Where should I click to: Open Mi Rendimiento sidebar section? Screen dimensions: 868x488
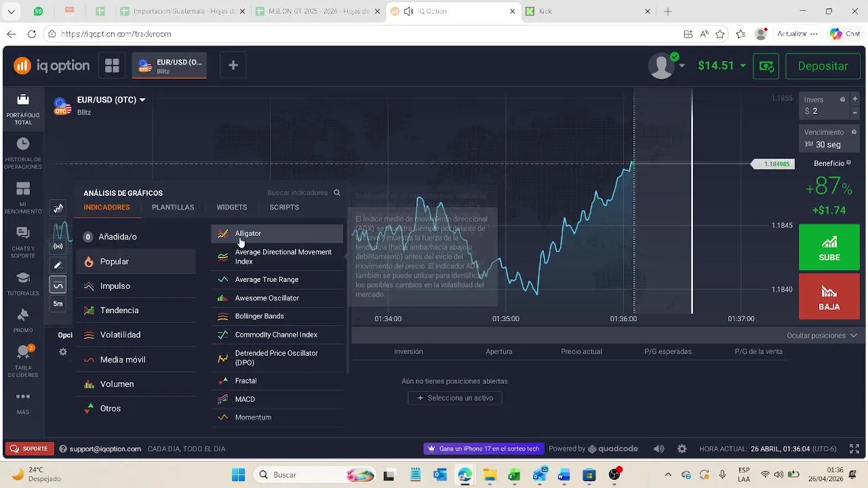(x=23, y=198)
